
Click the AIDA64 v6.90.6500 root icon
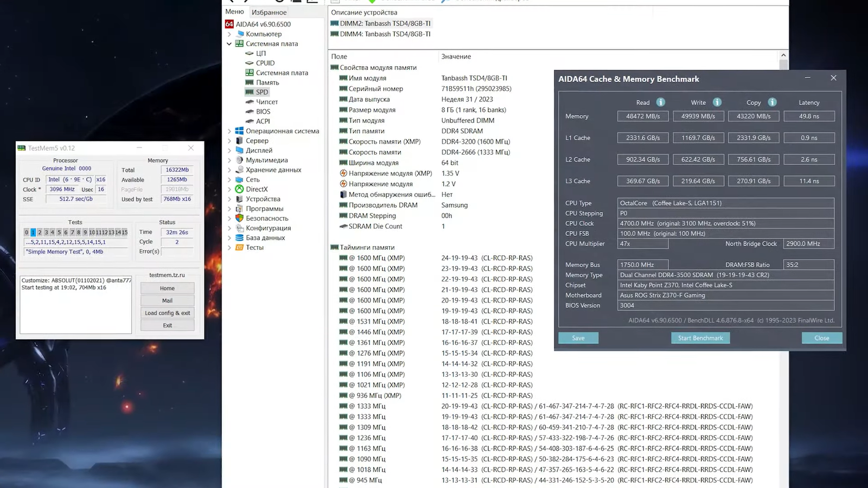tap(229, 24)
